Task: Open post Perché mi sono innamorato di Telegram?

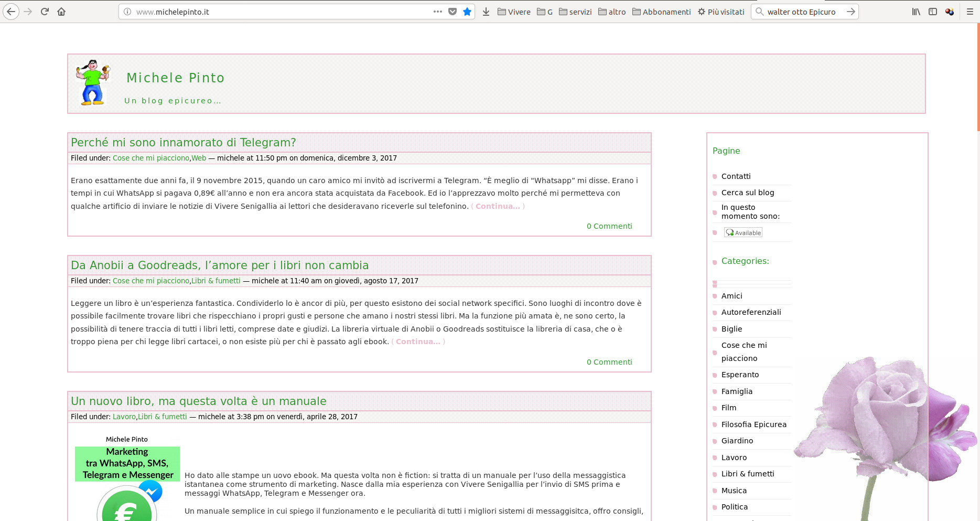Action: pyautogui.click(x=184, y=142)
